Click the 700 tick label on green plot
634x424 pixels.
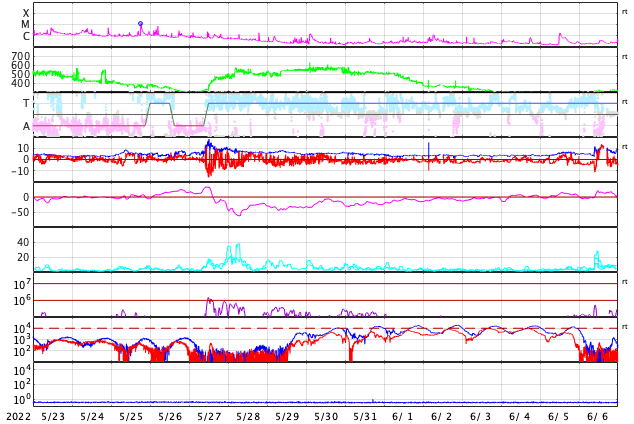click(x=20, y=56)
